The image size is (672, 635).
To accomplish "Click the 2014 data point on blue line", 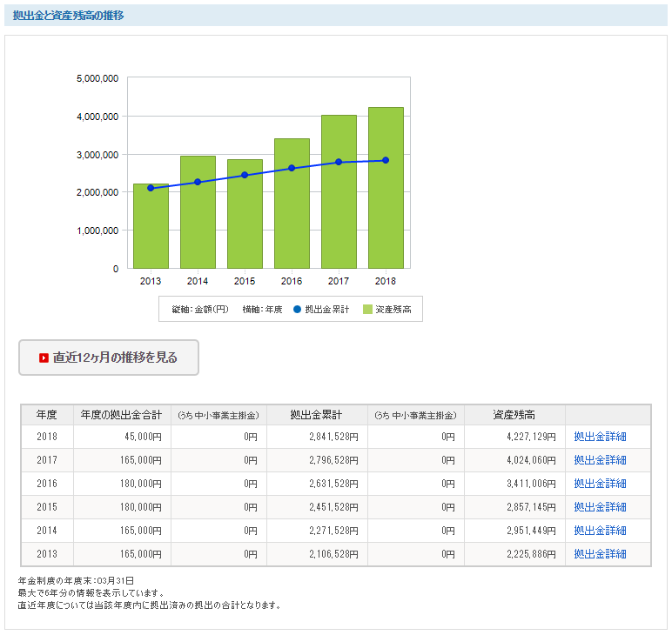I will (x=198, y=182).
